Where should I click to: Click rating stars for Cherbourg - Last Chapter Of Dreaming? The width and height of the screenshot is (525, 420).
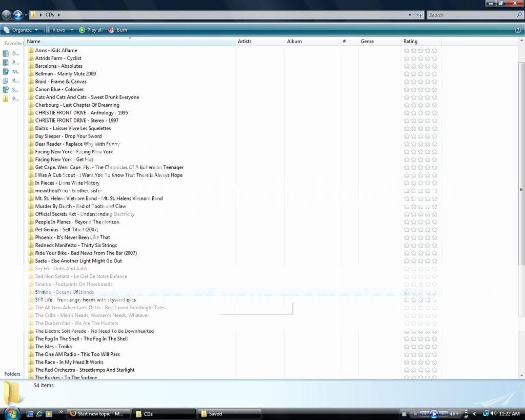tap(420, 105)
